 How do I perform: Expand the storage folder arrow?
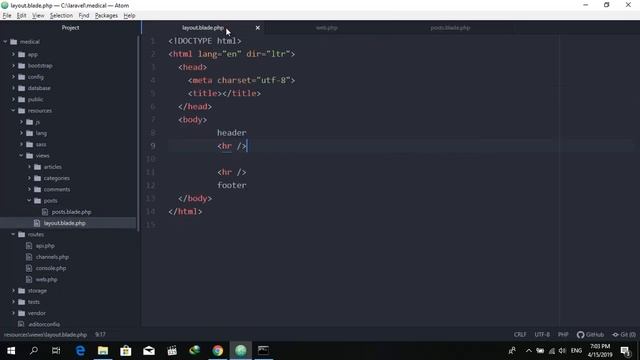[x=13, y=291]
